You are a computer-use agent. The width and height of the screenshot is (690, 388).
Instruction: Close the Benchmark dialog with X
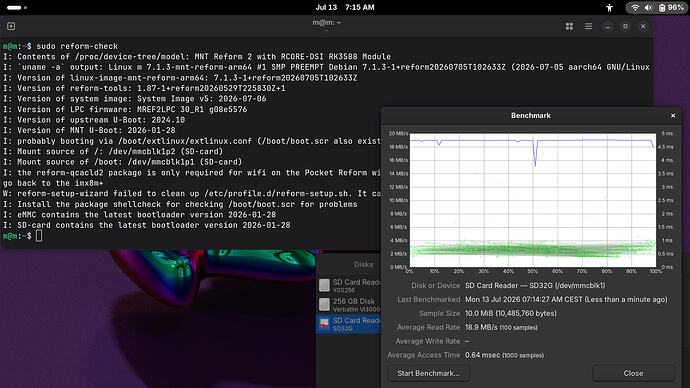[x=673, y=116]
